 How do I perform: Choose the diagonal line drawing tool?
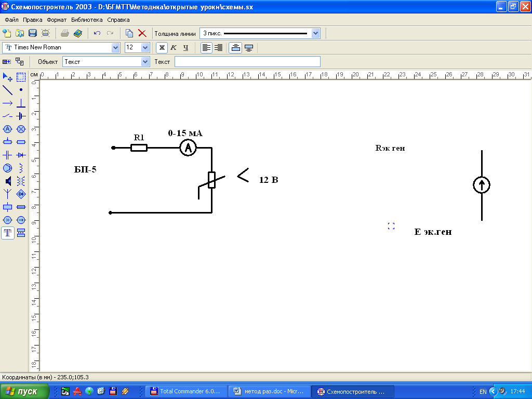point(7,90)
